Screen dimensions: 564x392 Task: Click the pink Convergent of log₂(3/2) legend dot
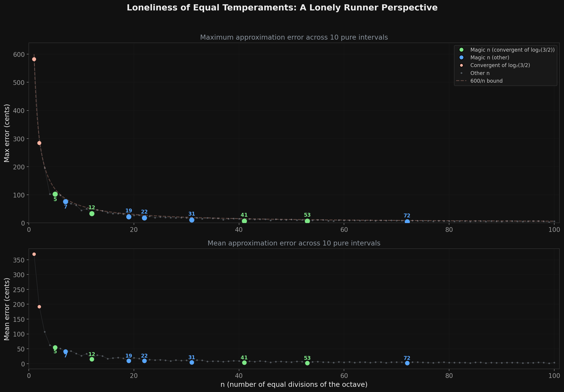(461, 65)
